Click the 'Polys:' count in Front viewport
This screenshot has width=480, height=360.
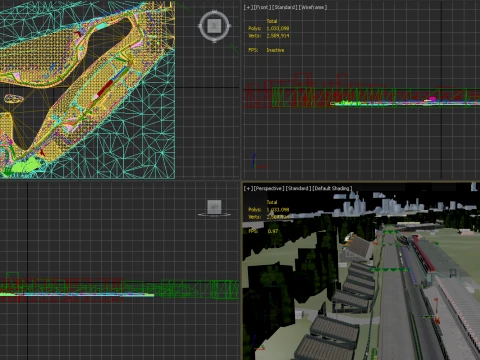(269, 28)
